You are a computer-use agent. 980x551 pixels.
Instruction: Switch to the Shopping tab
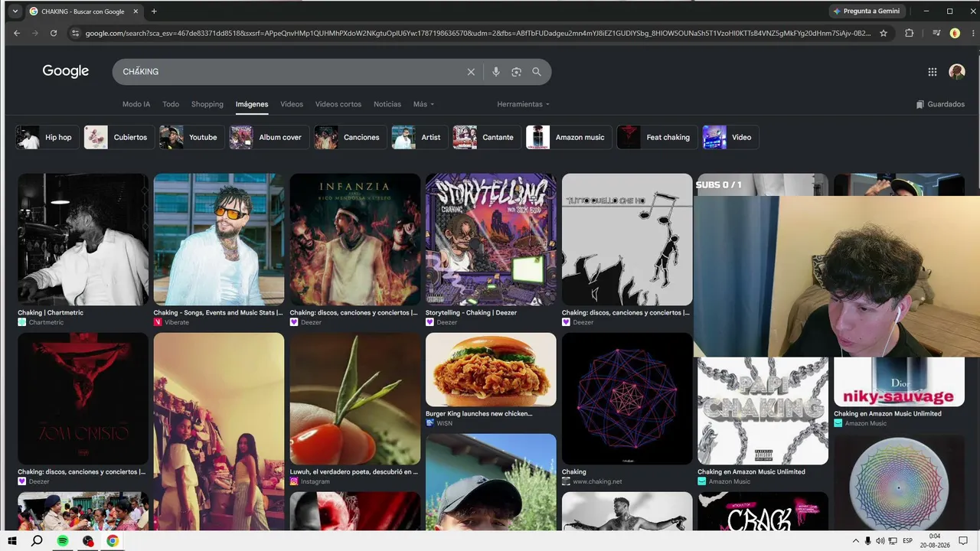207,104
